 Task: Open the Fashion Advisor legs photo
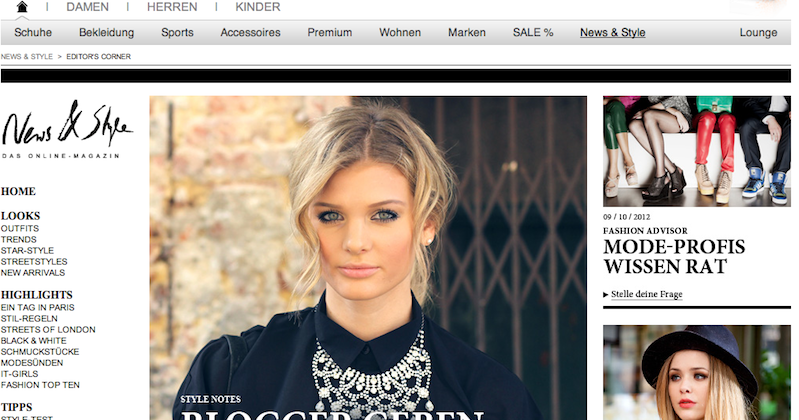tap(697, 151)
